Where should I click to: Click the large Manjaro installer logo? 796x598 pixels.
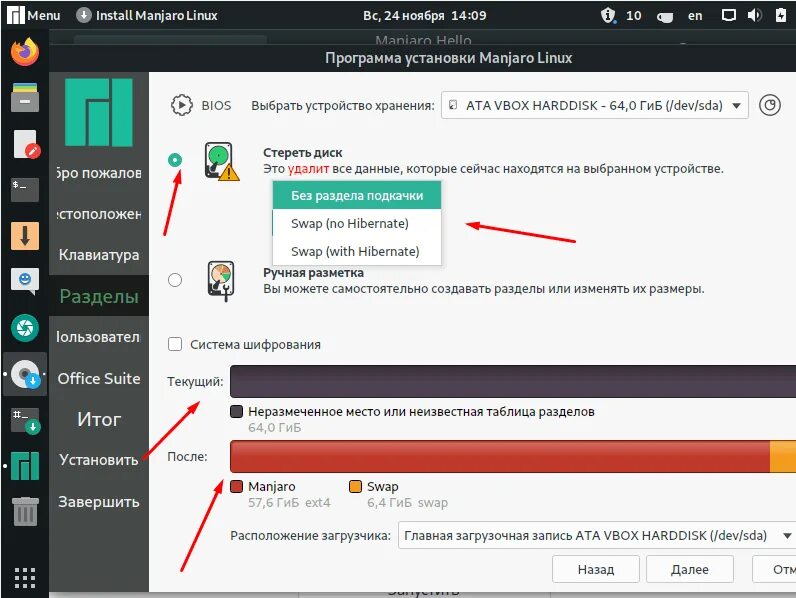pos(98,113)
